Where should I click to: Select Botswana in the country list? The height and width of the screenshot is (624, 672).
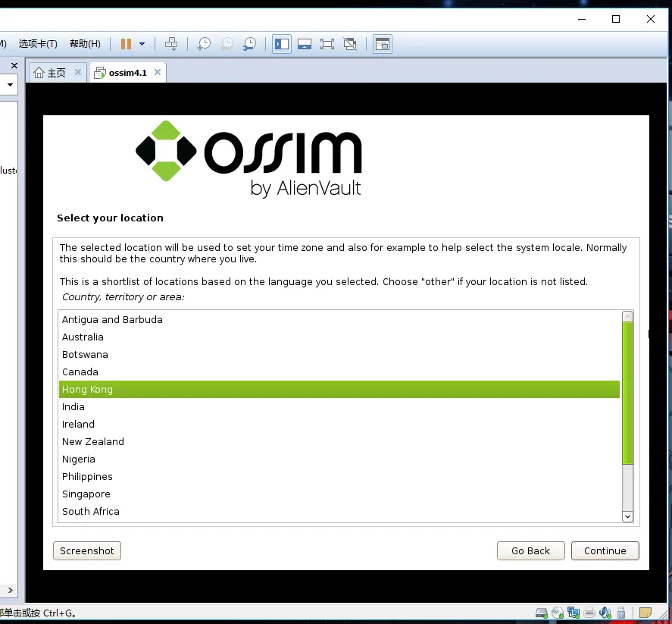point(339,355)
